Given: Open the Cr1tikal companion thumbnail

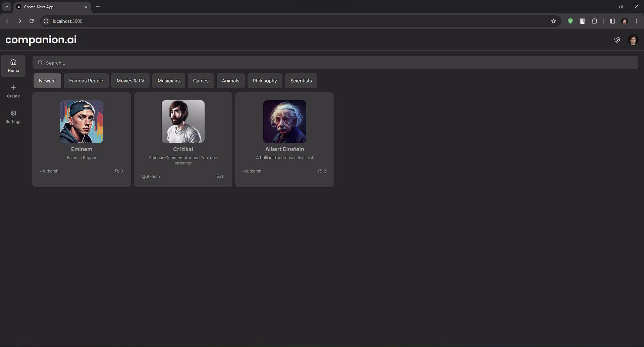Looking at the screenshot, I should tap(183, 121).
